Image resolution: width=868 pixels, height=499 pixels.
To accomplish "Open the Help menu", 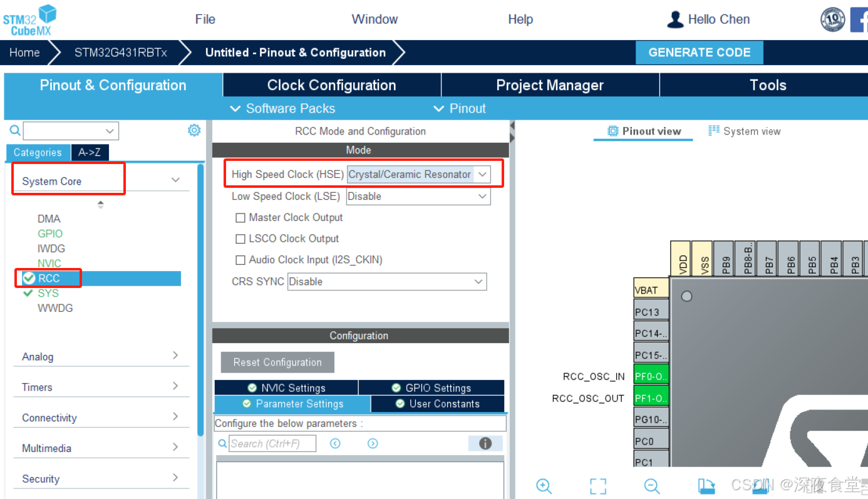I will tap(520, 19).
